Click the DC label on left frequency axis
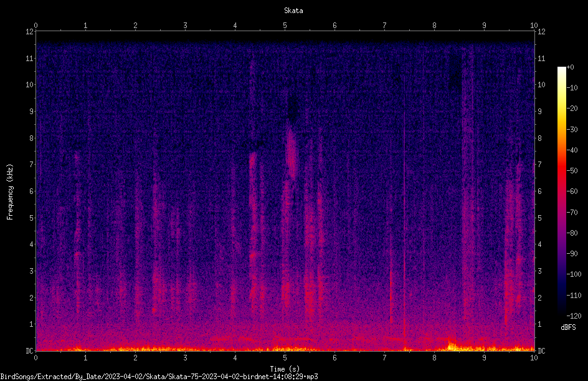Screen dimensions: 588x381 [x=29, y=350]
